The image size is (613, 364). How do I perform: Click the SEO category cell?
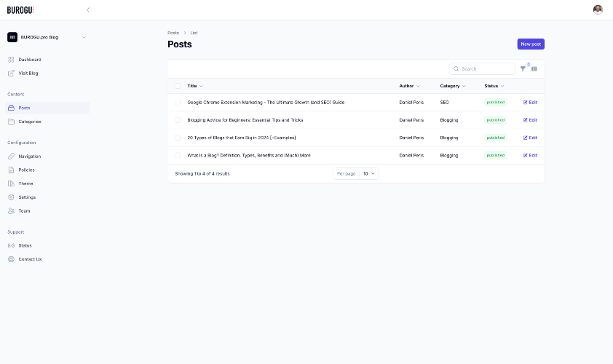445,103
